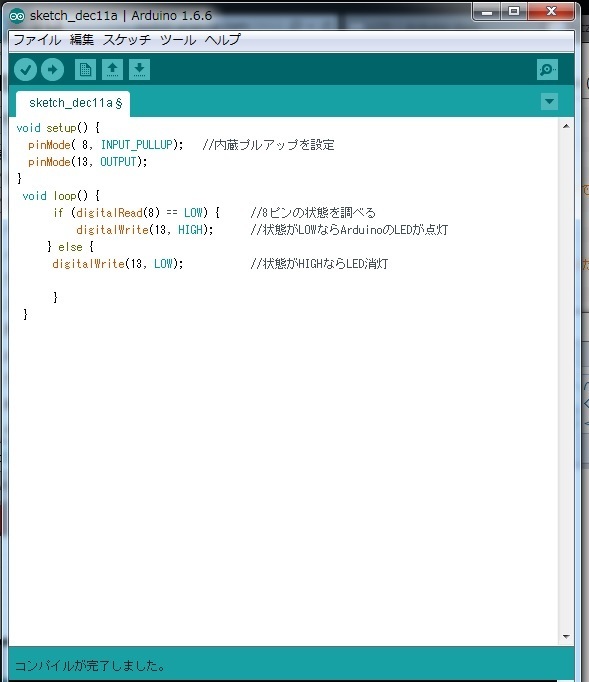Click the scrollbar down arrow
Viewport: 589px width, 682px height.
pyautogui.click(x=566, y=637)
